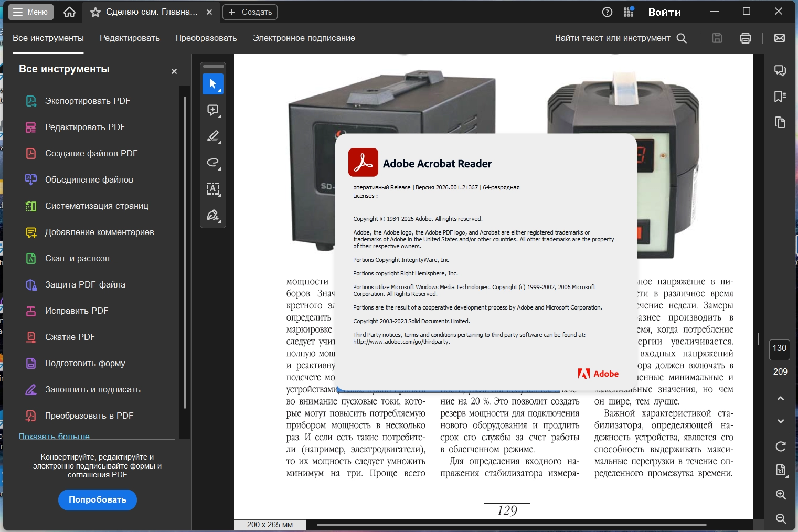Select the arrow selection tool
The image size is (798, 532).
[x=213, y=84]
